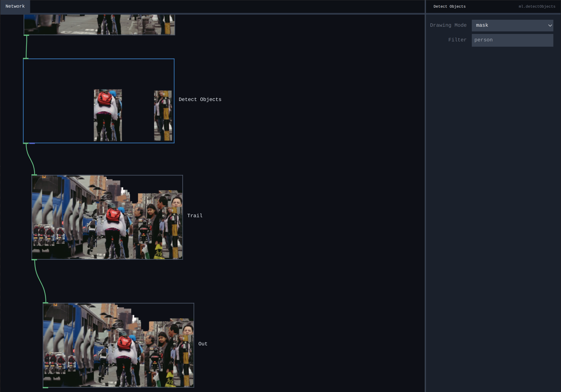Select the partially visible top node thumbnail
The width and height of the screenshot is (561, 392).
pos(99,24)
